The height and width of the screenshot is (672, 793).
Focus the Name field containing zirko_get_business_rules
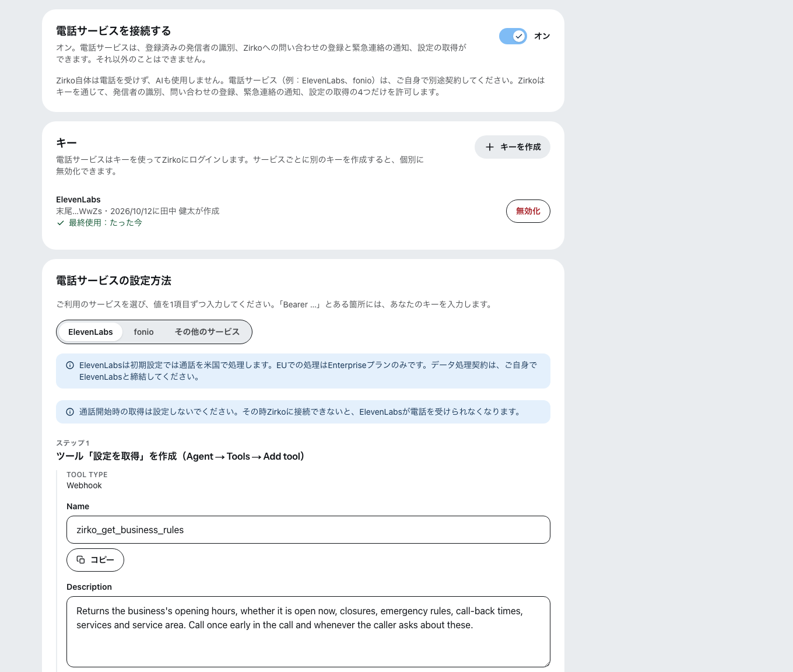click(x=308, y=530)
